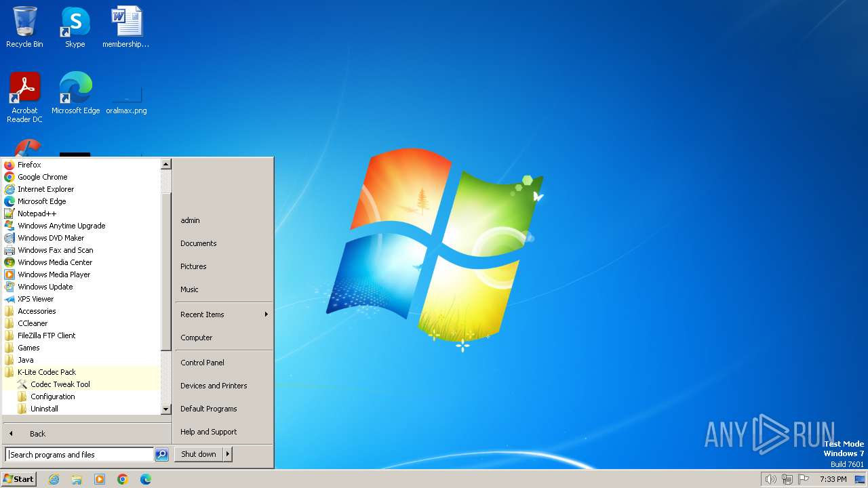Screen dimensions: 868x488
Task: Click the taskbar clock showing 7:33 PM
Action: click(833, 479)
